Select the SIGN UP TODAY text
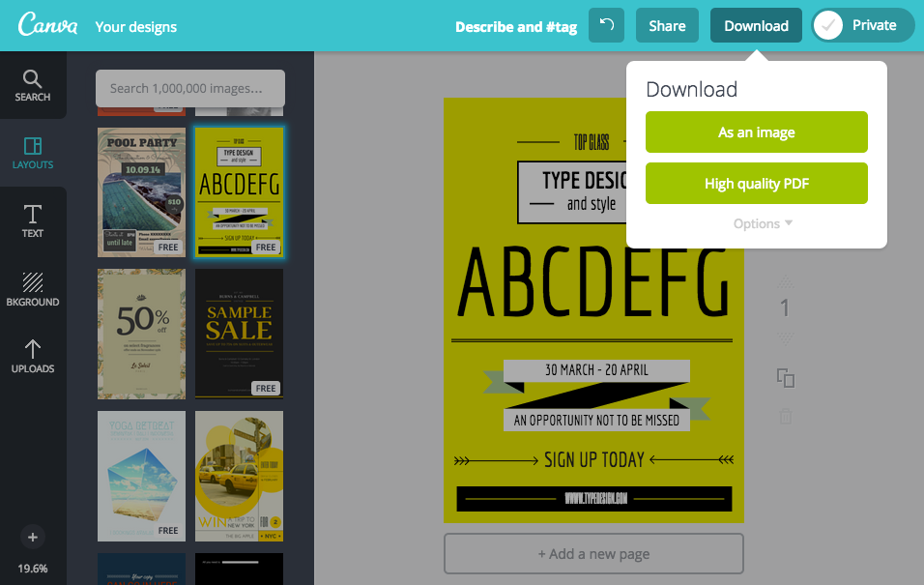924x585 pixels. coord(594,460)
